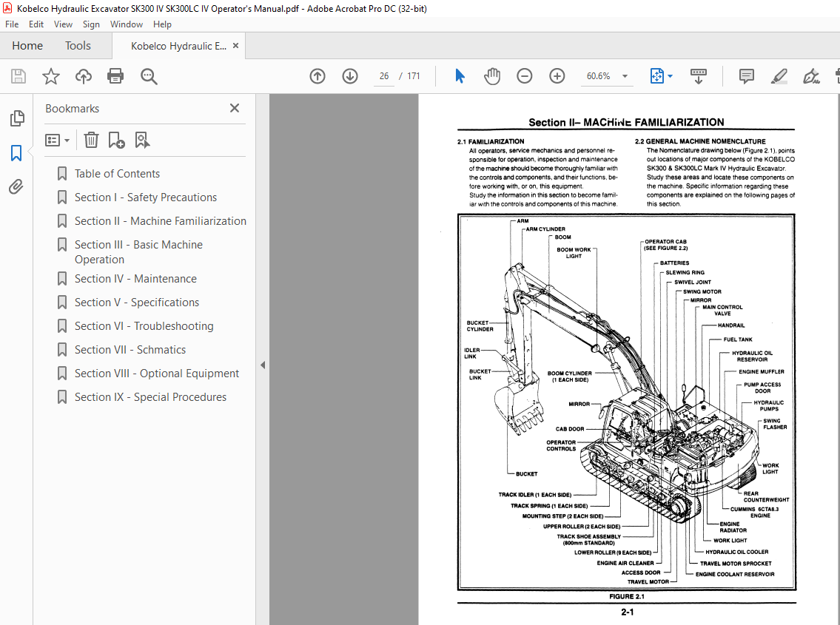Image resolution: width=840 pixels, height=625 pixels.
Task: Go to next page with down arrow
Action: click(x=350, y=76)
